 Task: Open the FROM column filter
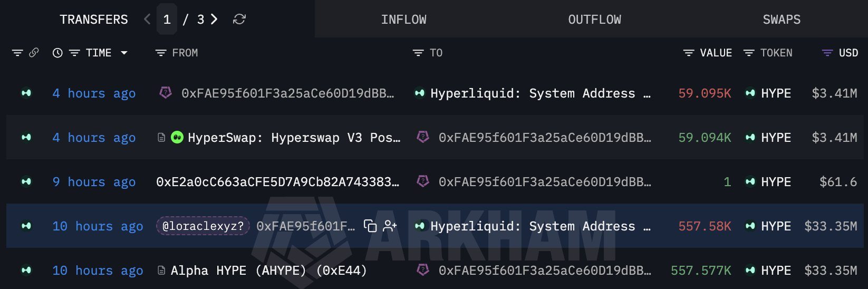(161, 53)
